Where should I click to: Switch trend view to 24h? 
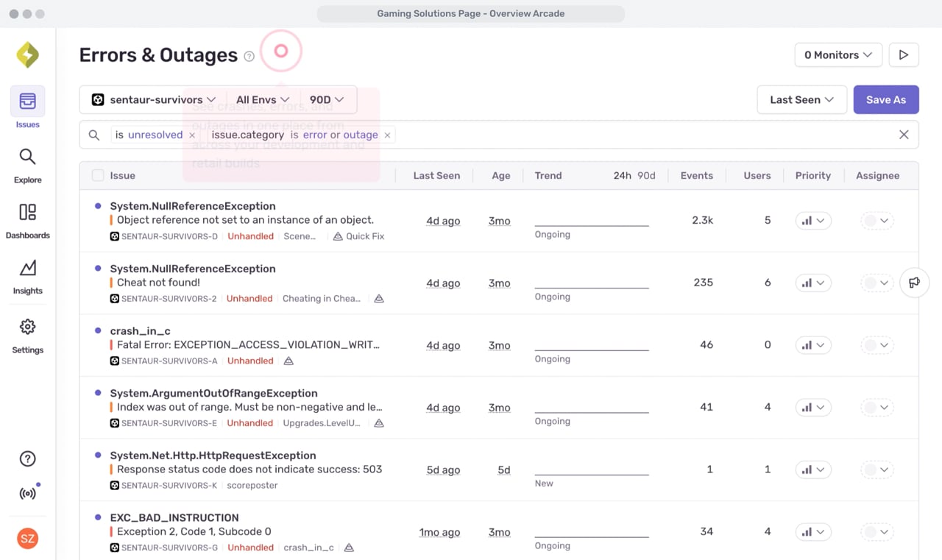point(622,176)
